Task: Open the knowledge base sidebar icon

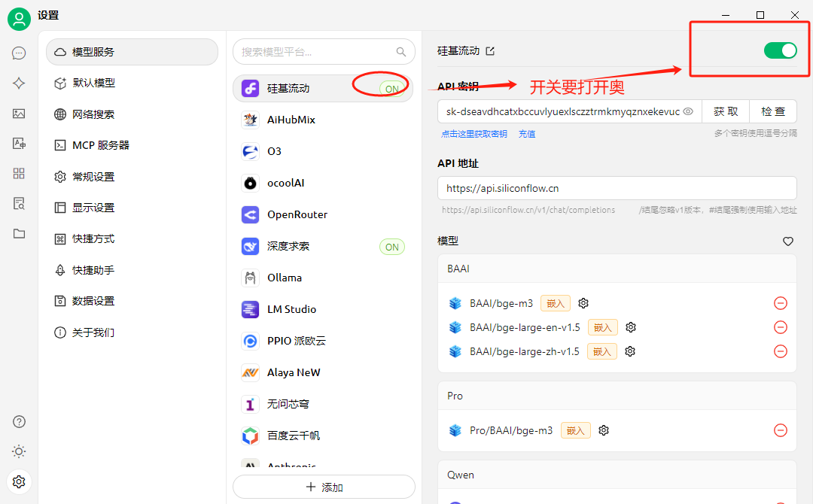Action: [x=19, y=204]
